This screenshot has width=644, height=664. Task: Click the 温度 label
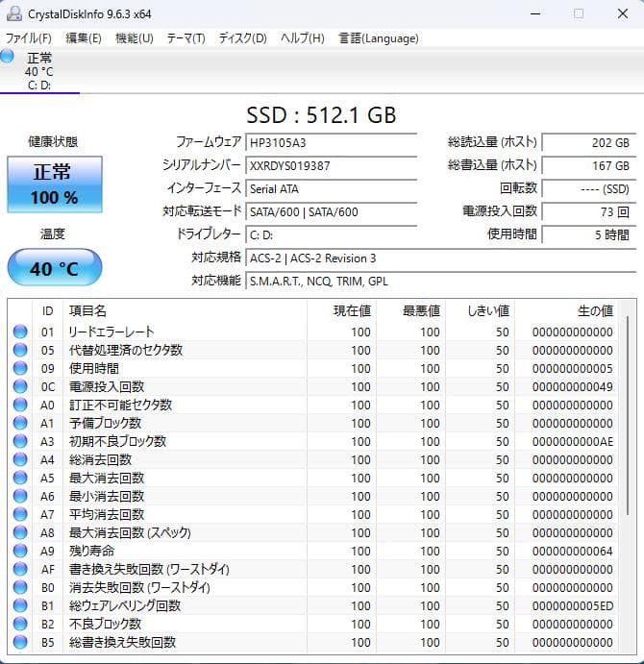[53, 234]
